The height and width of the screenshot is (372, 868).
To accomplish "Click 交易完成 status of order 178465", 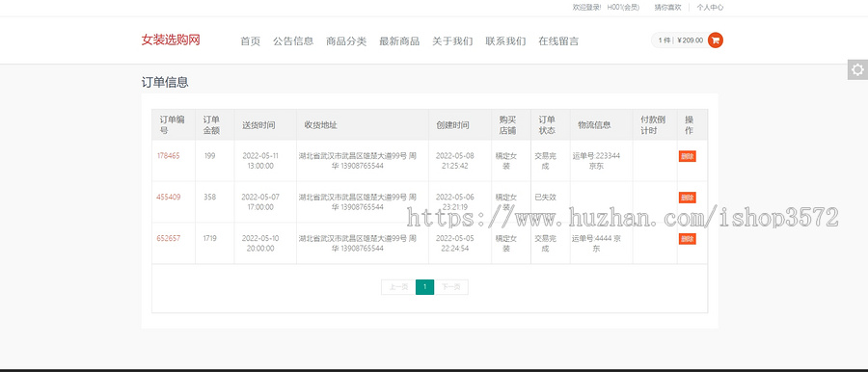I will click(545, 161).
